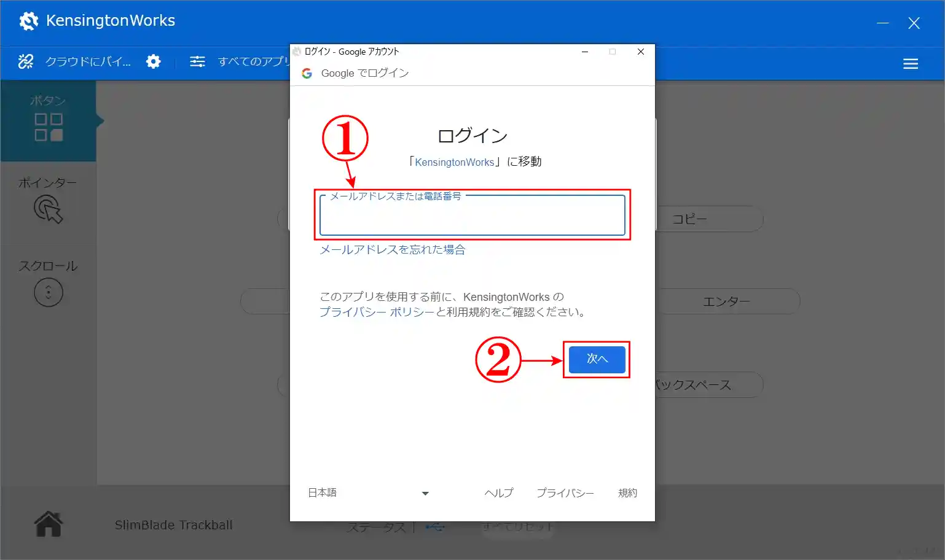The image size is (945, 560).
Task: Select the ボタン tab in sidebar
Action: pos(48,121)
